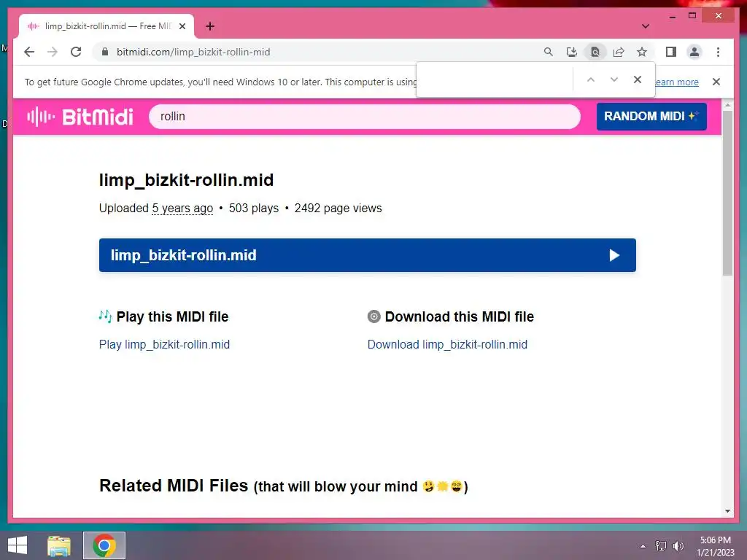
Task: Go to next find result
Action: tap(614, 79)
